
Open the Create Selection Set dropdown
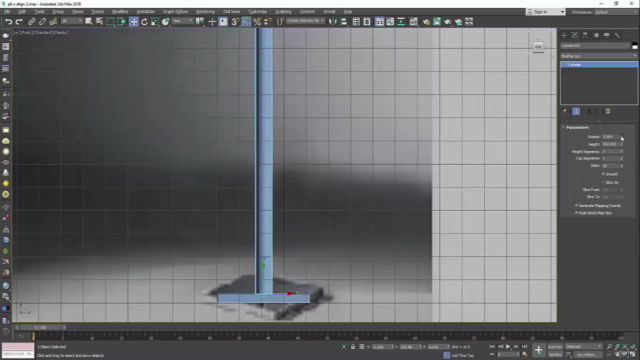[x=305, y=21]
